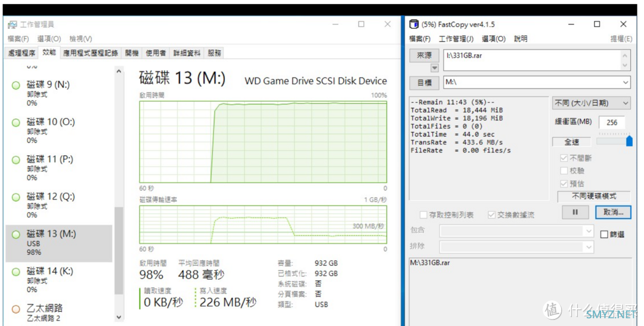Select 乙太網路 2 in the sidebar
The image size is (644, 326).
pos(59,313)
